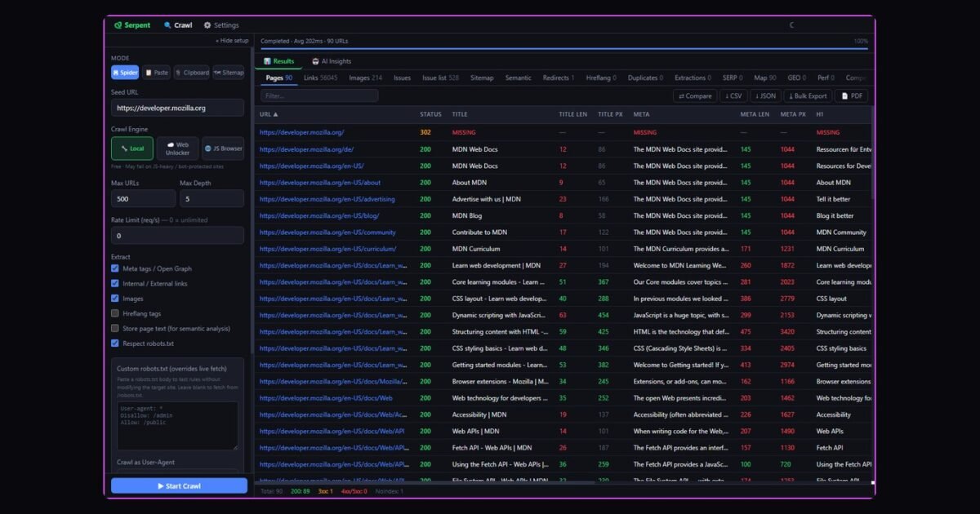This screenshot has height=514, width=980.
Task: Sort by the URL column header
Action: [269, 114]
